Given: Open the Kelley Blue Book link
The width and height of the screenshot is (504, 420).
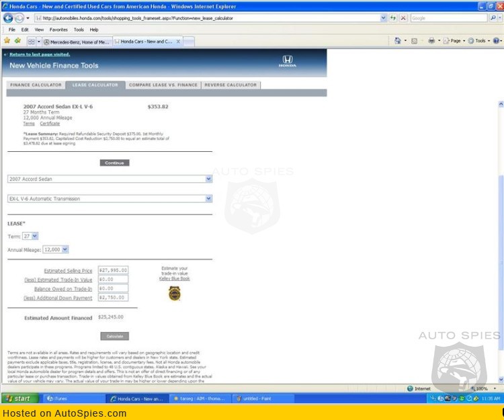Looking at the screenshot, I should click(x=174, y=279).
